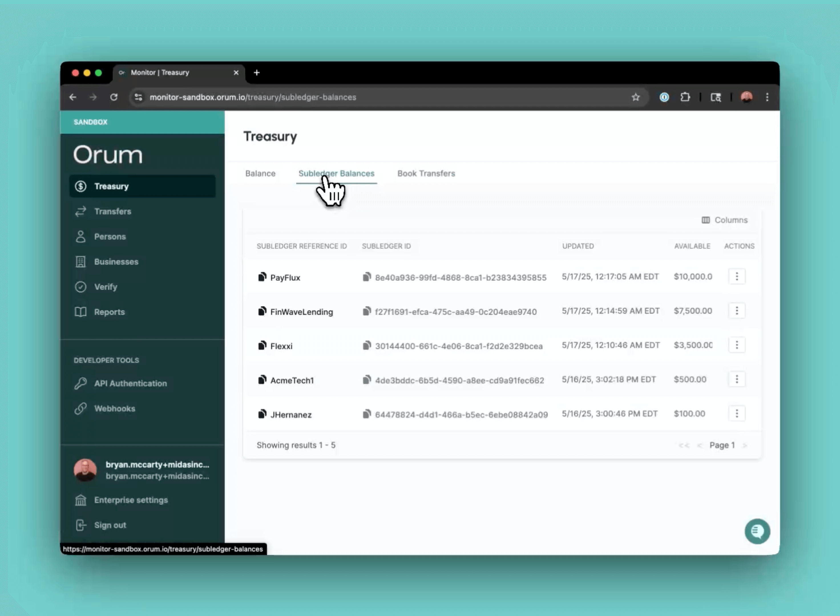Screen dimensions: 840x616
Task: Copy JHernanez subledger ID icon
Action: [367, 414]
